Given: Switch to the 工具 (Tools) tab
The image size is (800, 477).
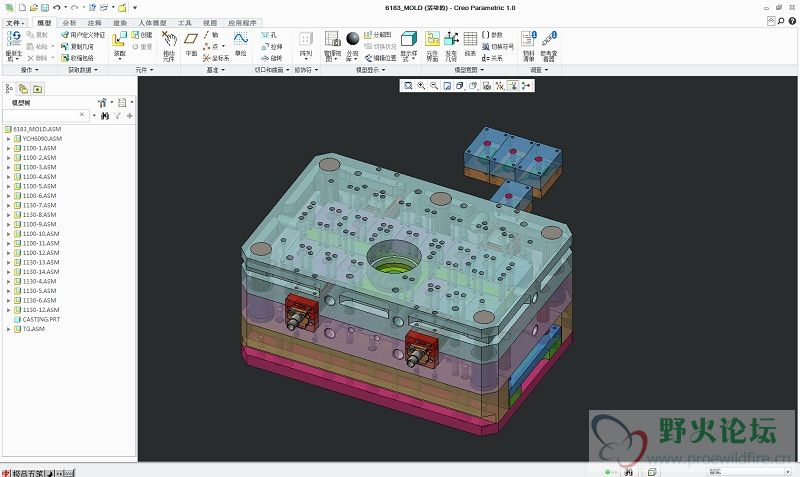Looking at the screenshot, I should point(185,23).
